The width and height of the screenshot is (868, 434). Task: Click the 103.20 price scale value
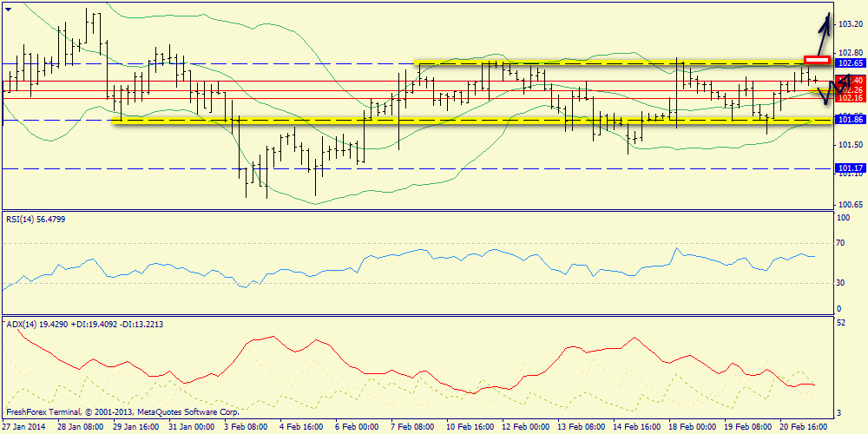click(852, 24)
